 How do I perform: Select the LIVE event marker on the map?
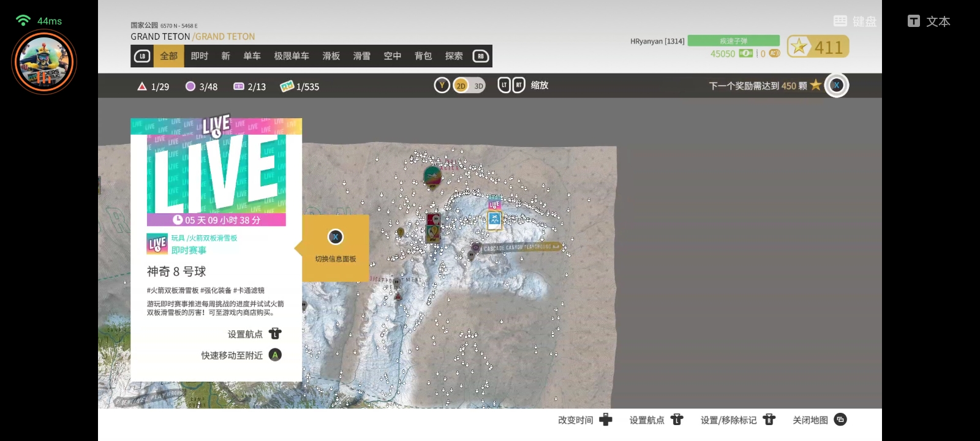pyautogui.click(x=494, y=204)
